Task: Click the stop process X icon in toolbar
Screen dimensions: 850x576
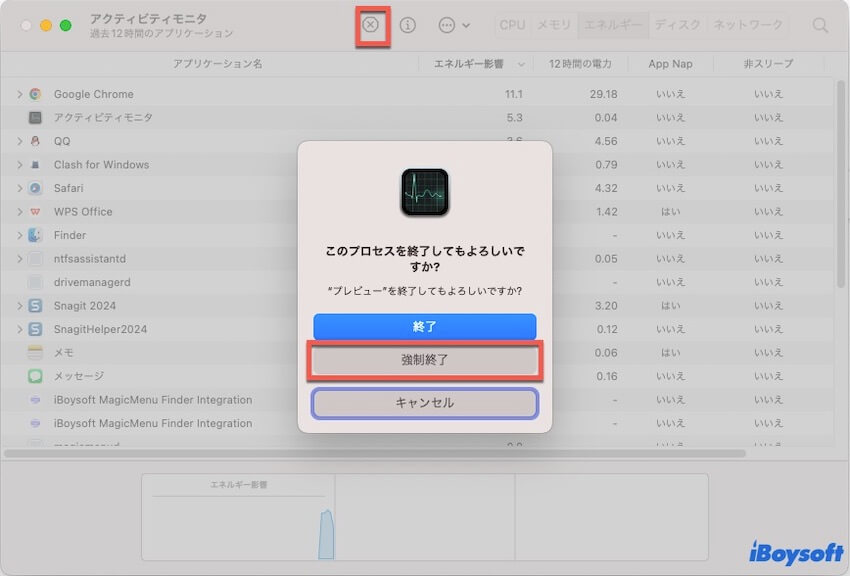Action: click(x=371, y=25)
